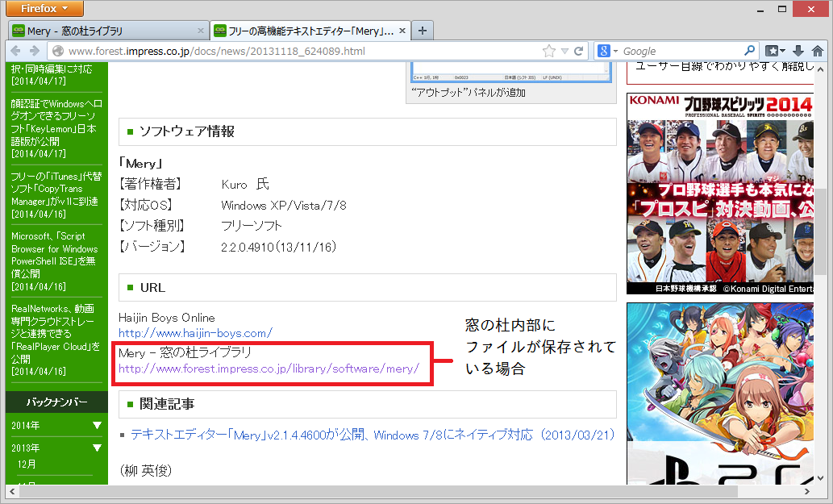
Task: Open the http://www.haijin-boys.com/ link
Action: click(195, 333)
